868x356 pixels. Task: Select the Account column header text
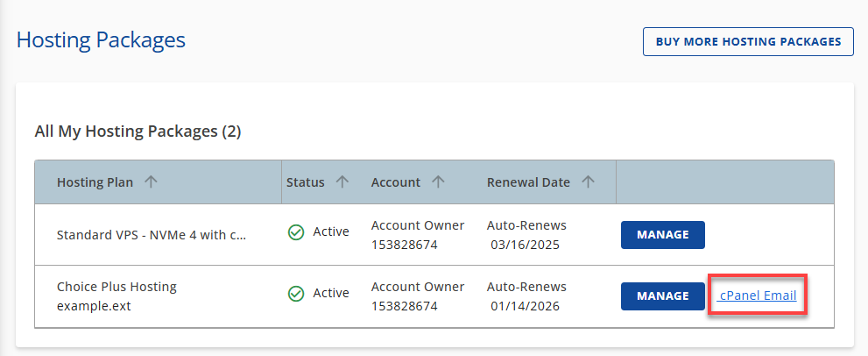pyautogui.click(x=396, y=182)
